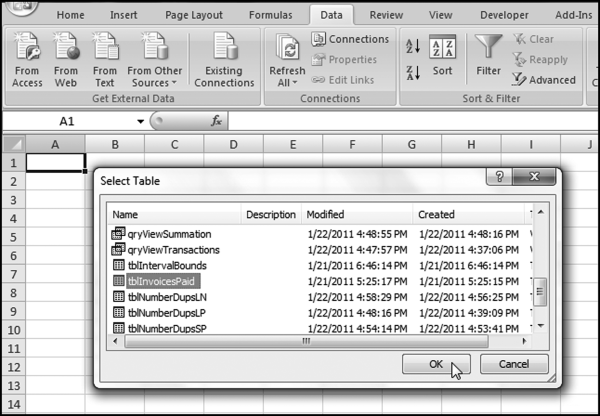Open the Page Layout tab
Viewport: 600px width, 416px height.
(194, 15)
